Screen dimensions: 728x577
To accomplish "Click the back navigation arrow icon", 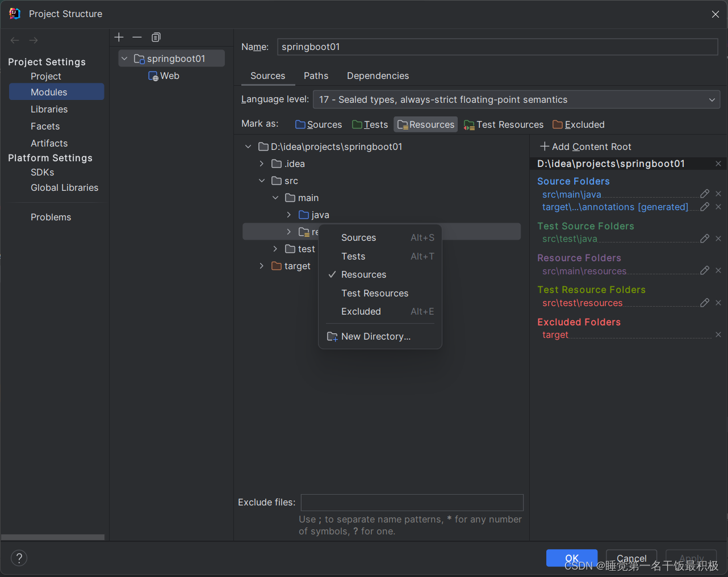I will point(14,40).
